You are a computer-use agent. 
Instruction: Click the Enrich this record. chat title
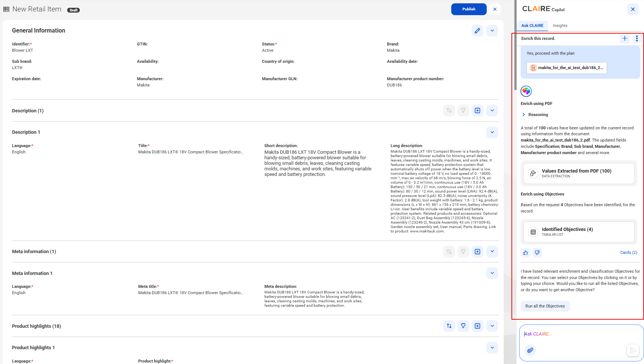point(538,39)
